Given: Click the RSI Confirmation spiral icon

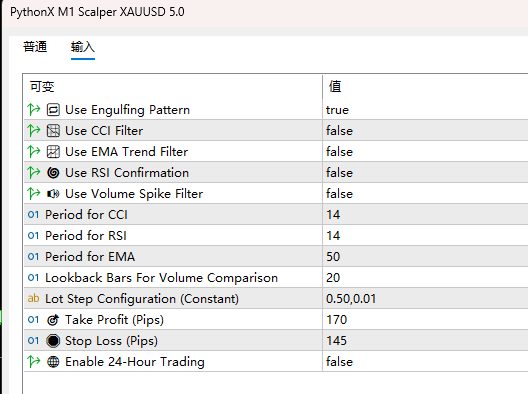Looking at the screenshot, I should click(x=53, y=173).
